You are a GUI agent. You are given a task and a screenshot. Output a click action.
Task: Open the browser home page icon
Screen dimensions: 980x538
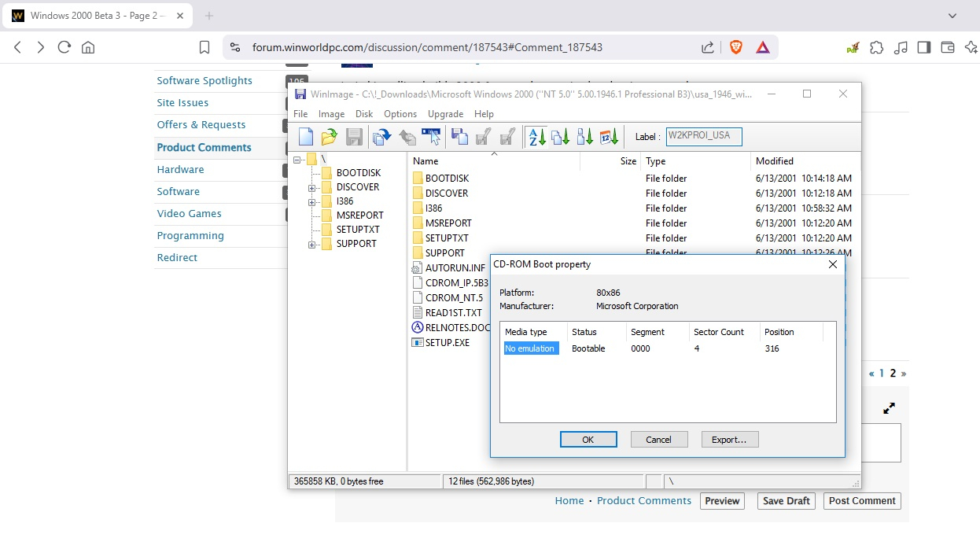pos(88,47)
